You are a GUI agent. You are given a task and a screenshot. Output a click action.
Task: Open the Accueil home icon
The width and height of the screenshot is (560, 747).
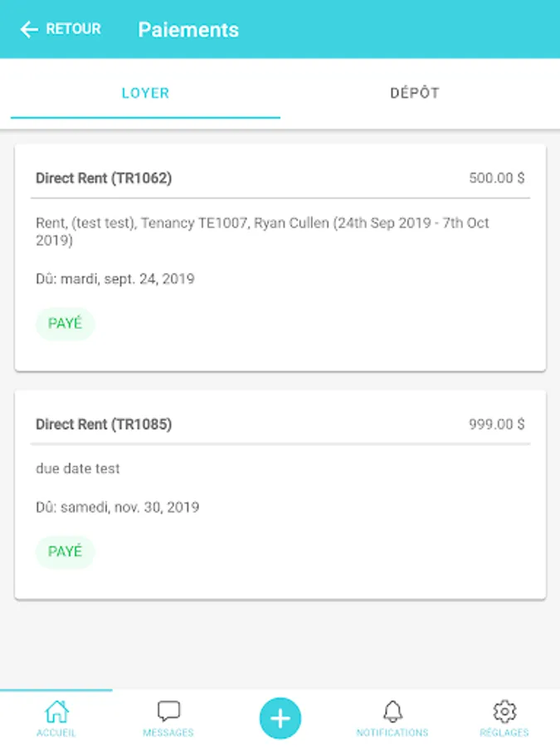click(x=56, y=712)
